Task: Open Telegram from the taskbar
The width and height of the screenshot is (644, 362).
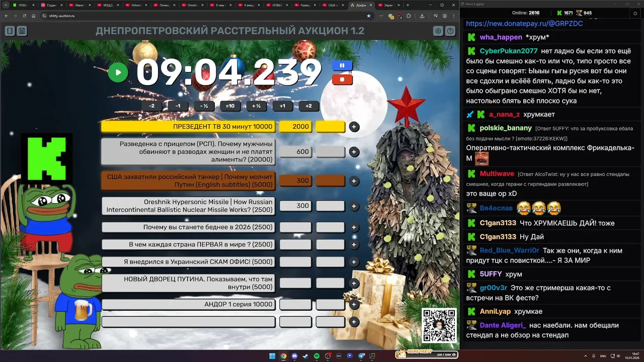Action: click(361, 356)
